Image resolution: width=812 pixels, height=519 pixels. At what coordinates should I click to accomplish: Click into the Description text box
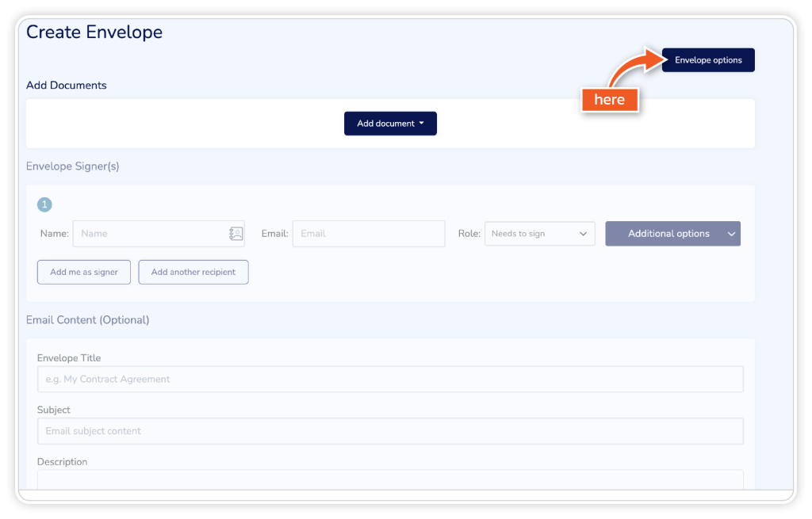pyautogui.click(x=389, y=479)
